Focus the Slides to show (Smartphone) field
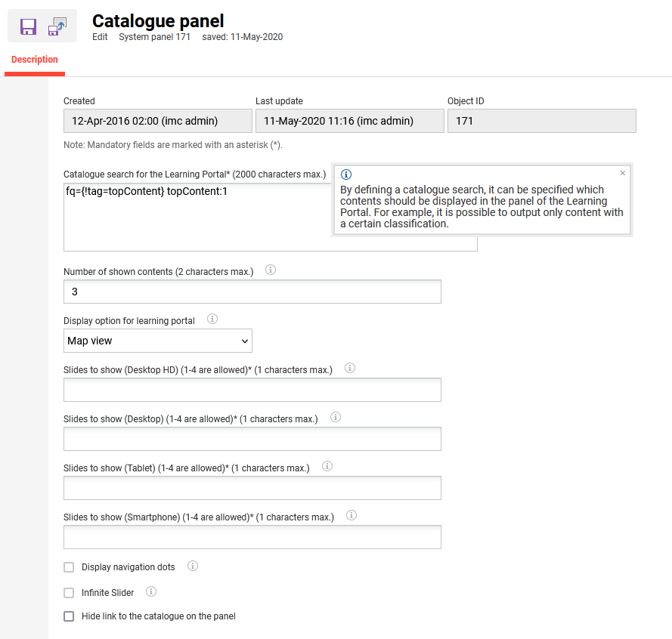This screenshot has height=639, width=672. 252,537
